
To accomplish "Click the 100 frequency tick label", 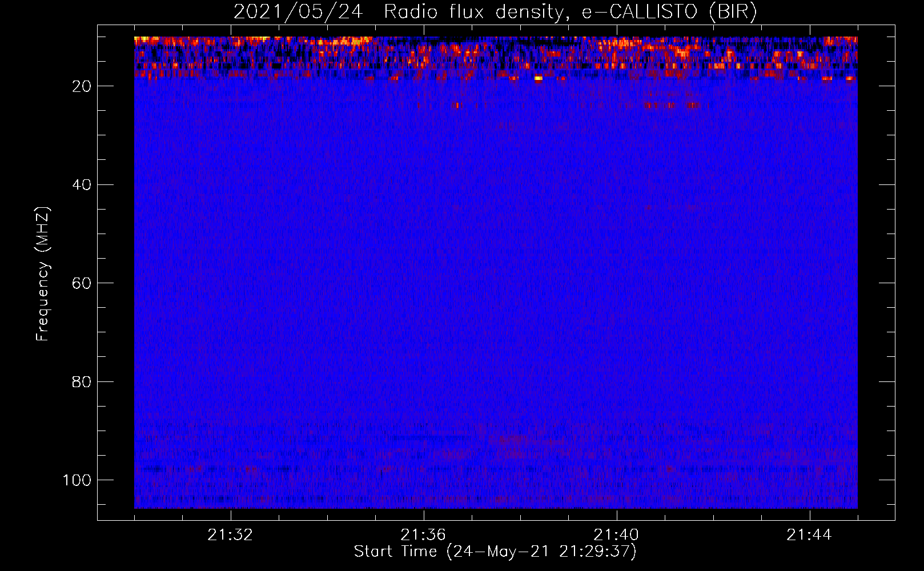I will pos(77,480).
